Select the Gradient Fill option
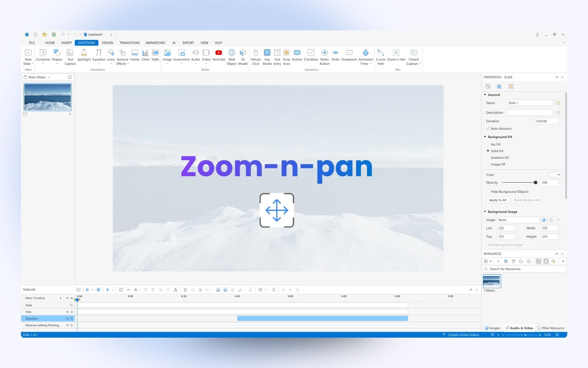The width and height of the screenshot is (588, 368). point(488,158)
